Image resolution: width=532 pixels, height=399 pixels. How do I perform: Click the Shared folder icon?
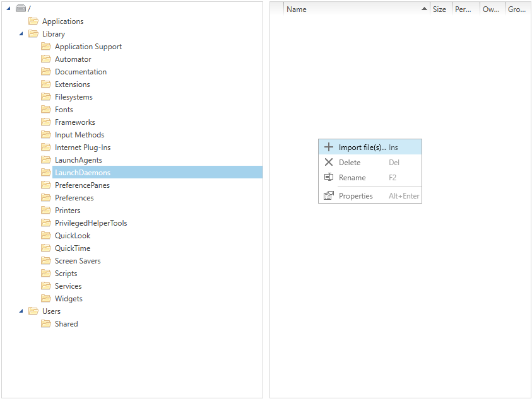(x=46, y=324)
